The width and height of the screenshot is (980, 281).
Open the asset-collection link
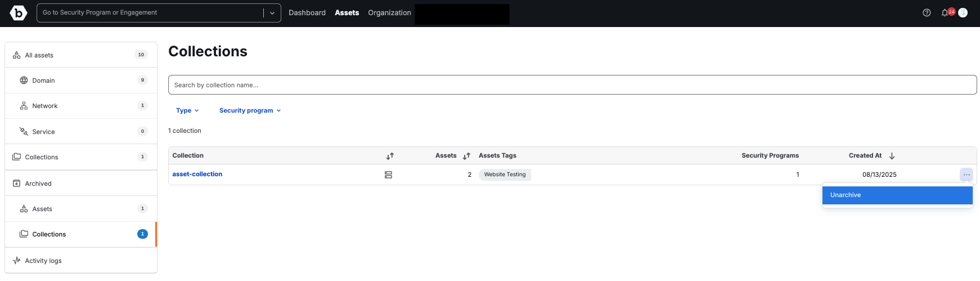[197, 174]
